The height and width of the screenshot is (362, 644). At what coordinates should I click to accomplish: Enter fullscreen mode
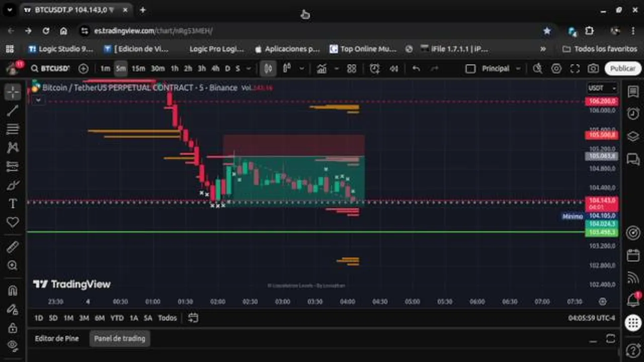pos(575,68)
